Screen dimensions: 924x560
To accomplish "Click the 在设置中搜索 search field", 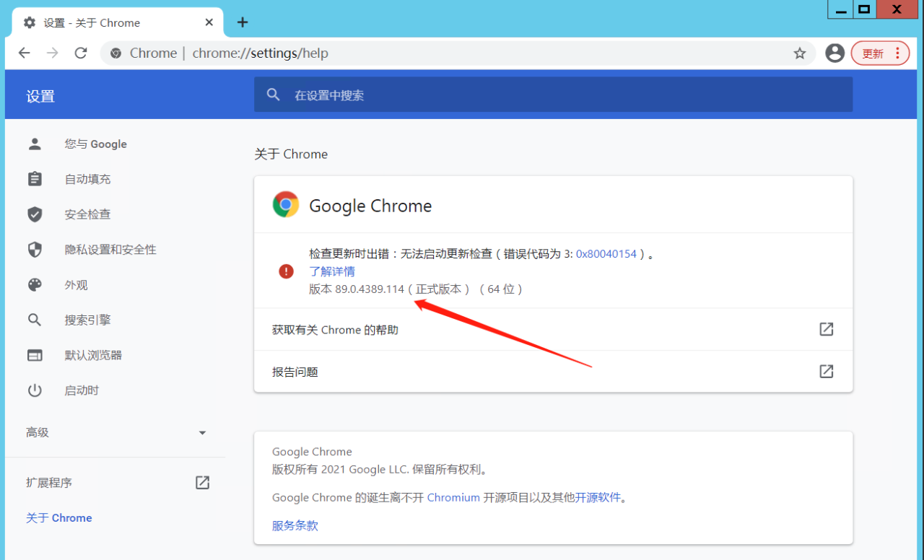I will 553,95.
